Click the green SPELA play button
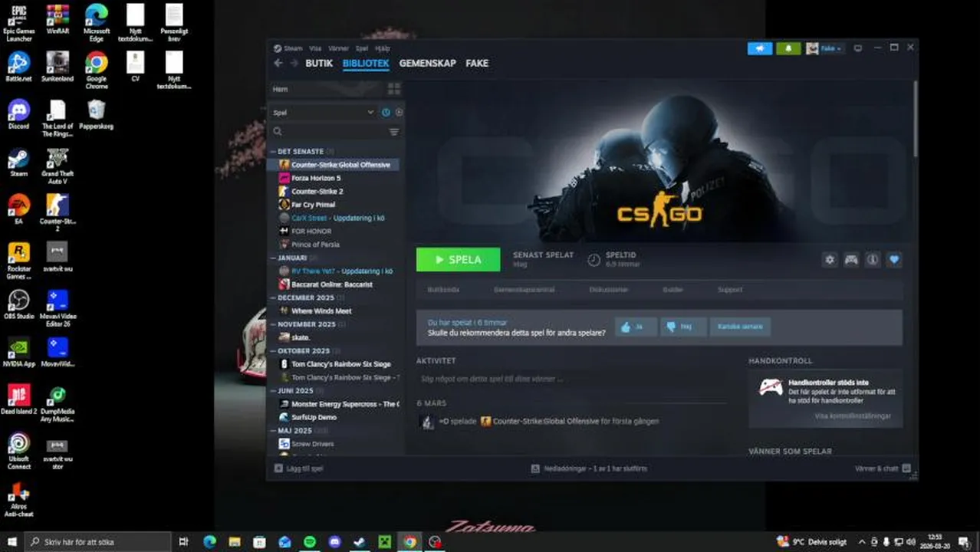 click(458, 260)
